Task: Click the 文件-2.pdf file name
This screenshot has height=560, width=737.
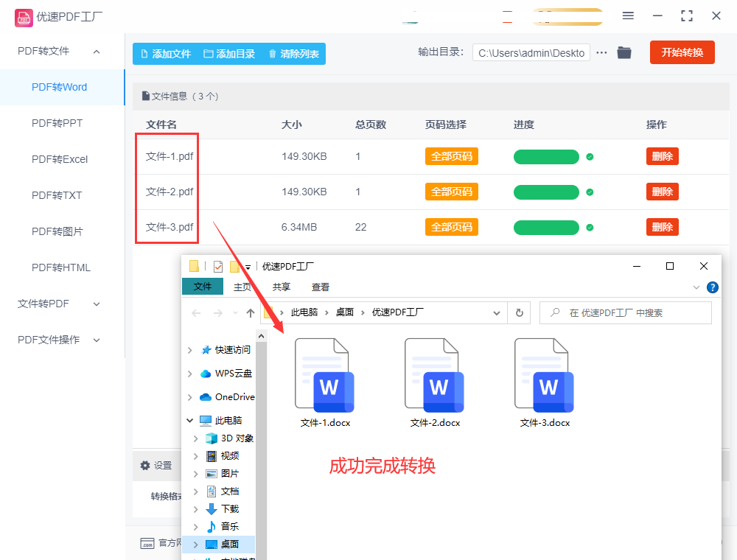Action: [170, 192]
